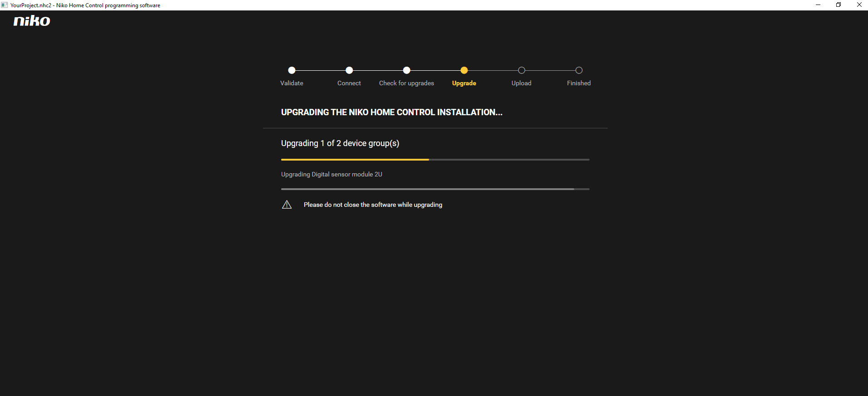Click the 'Please do not close' warning text
868x396 pixels.
coord(373,205)
